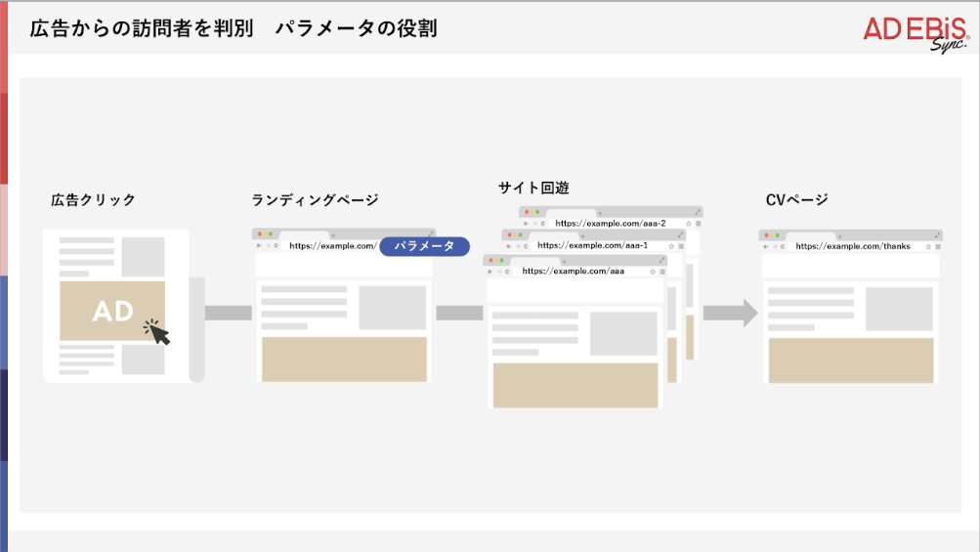Click the https://example.com/aaa-2 address bar
The width and height of the screenshot is (980, 552).
pos(610,224)
